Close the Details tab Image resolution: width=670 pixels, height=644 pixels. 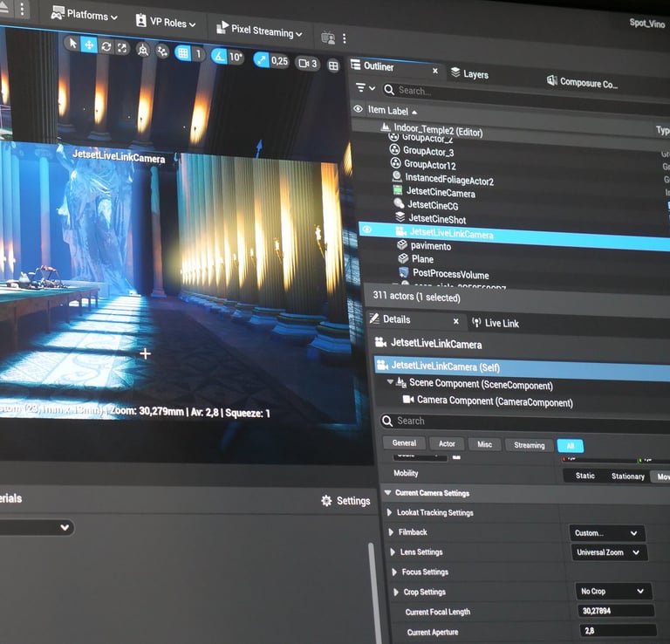tap(456, 321)
